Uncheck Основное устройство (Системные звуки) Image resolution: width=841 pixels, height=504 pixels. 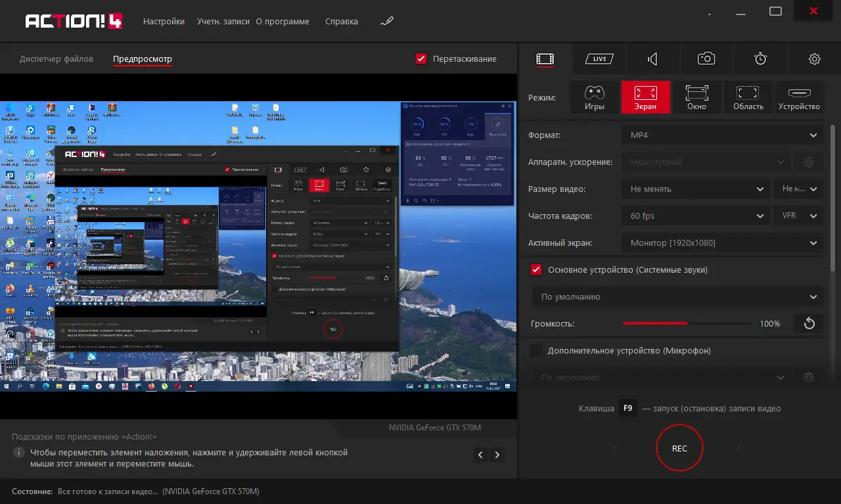click(536, 269)
